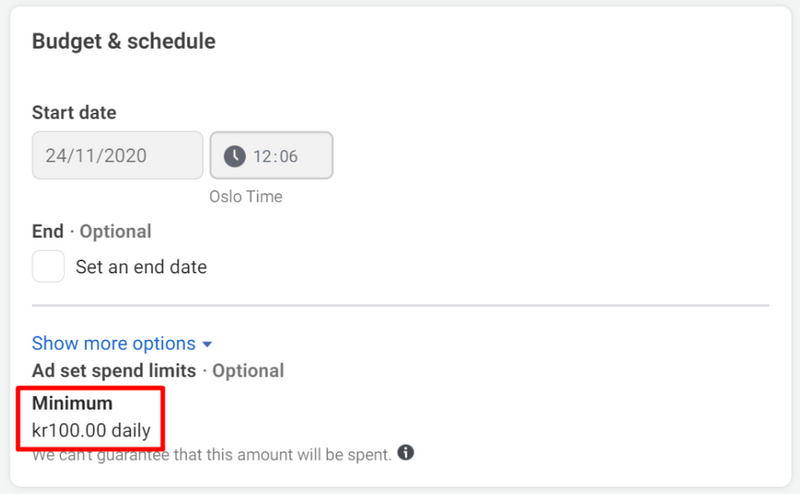
Task: Open the "Show more options" link
Action: click(112, 343)
